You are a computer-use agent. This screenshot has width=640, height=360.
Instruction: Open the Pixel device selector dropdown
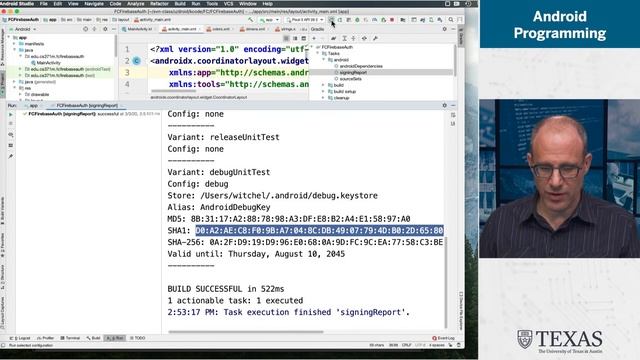click(x=304, y=20)
